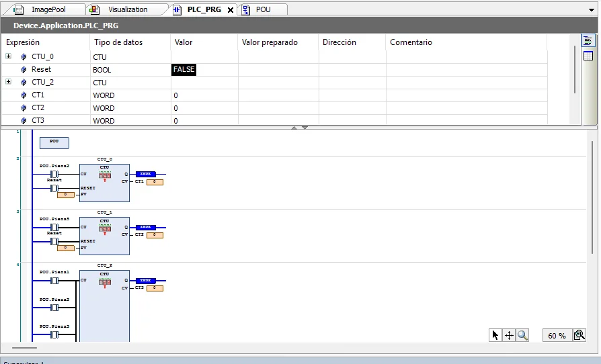Toggle the POU.Pieza1 contact in network 4
The height and width of the screenshot is (364, 601).
point(54,280)
